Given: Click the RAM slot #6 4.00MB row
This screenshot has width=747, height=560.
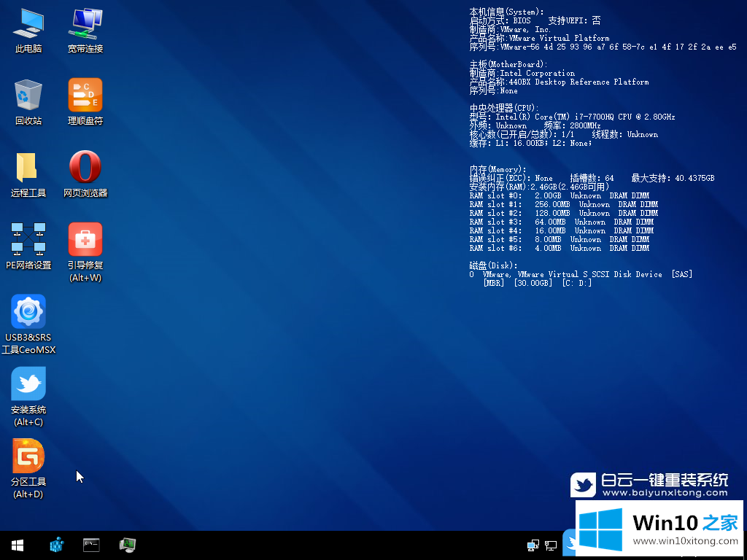Looking at the screenshot, I should (x=560, y=248).
